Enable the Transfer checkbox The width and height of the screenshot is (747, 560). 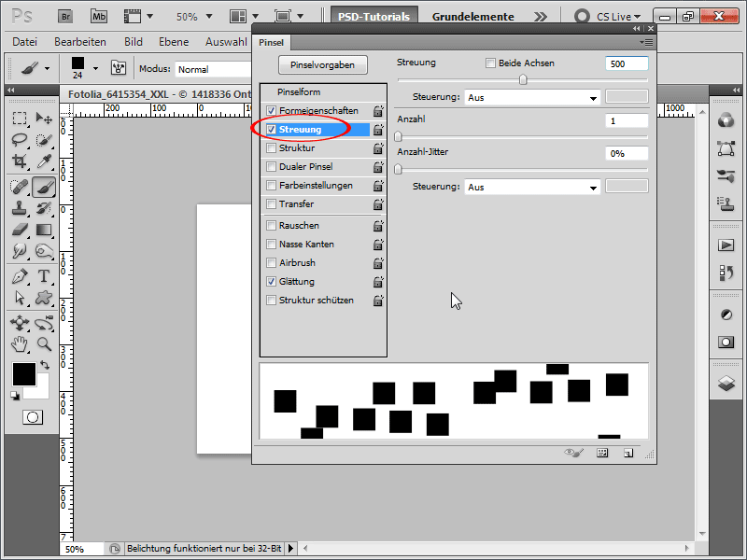point(271,203)
